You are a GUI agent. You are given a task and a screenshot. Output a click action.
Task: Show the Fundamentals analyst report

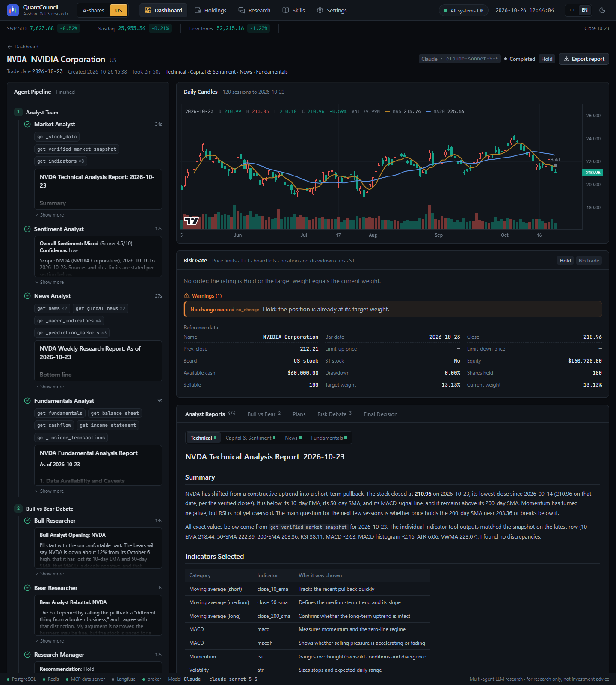coord(329,438)
